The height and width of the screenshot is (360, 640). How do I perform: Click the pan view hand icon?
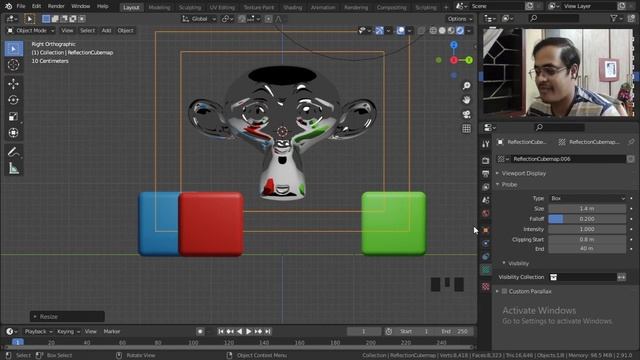[x=467, y=100]
